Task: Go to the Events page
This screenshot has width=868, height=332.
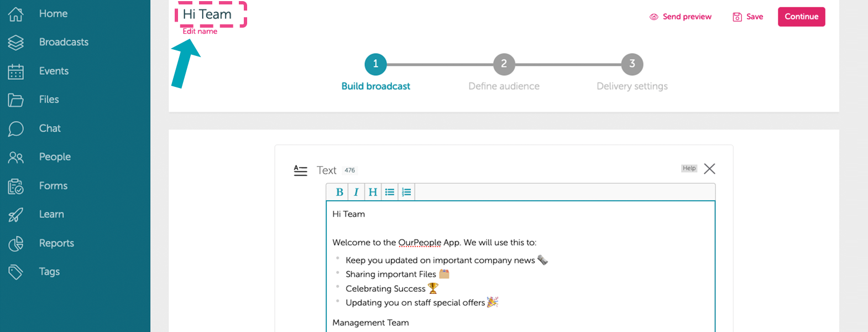Action: point(54,71)
